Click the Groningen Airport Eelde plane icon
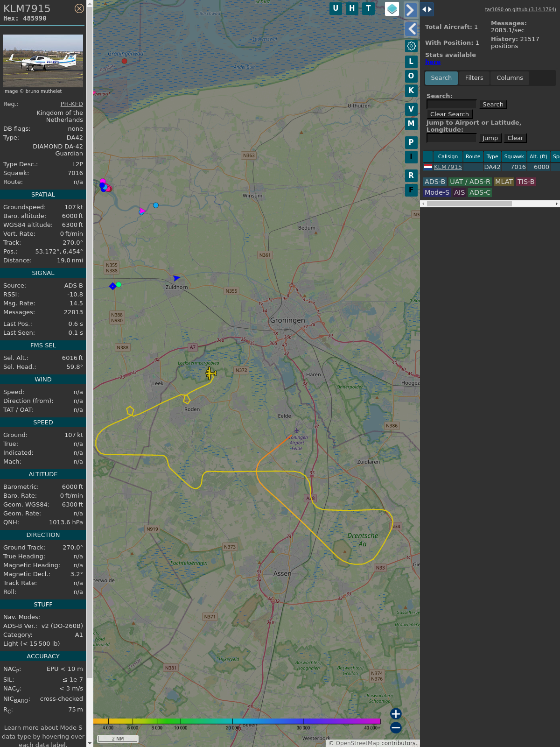Screen dimensions: 560x747 [297, 430]
